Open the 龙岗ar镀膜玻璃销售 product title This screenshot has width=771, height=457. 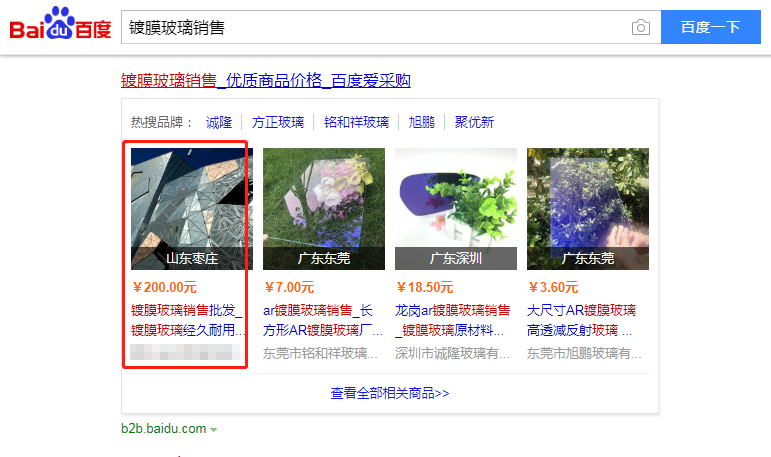[452, 320]
